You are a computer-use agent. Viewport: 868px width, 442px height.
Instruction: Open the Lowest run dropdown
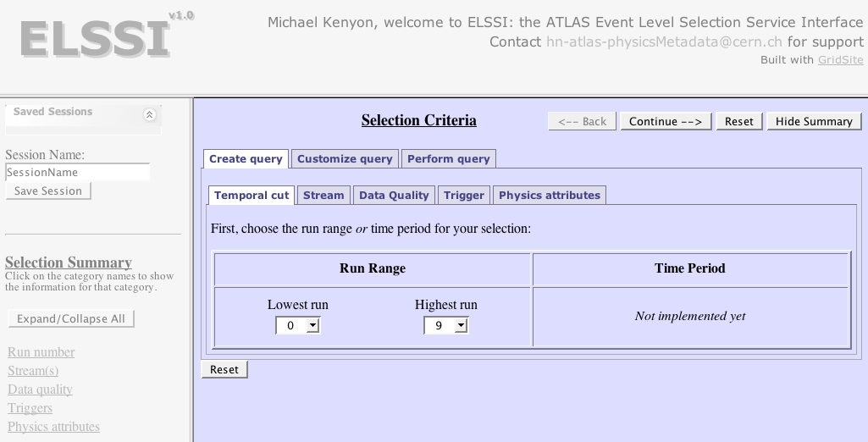tap(298, 326)
